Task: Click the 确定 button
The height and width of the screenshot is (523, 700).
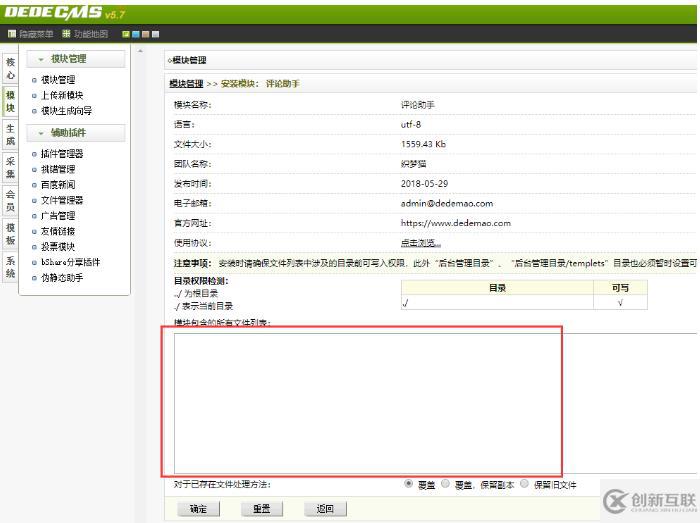Action: tap(199, 509)
